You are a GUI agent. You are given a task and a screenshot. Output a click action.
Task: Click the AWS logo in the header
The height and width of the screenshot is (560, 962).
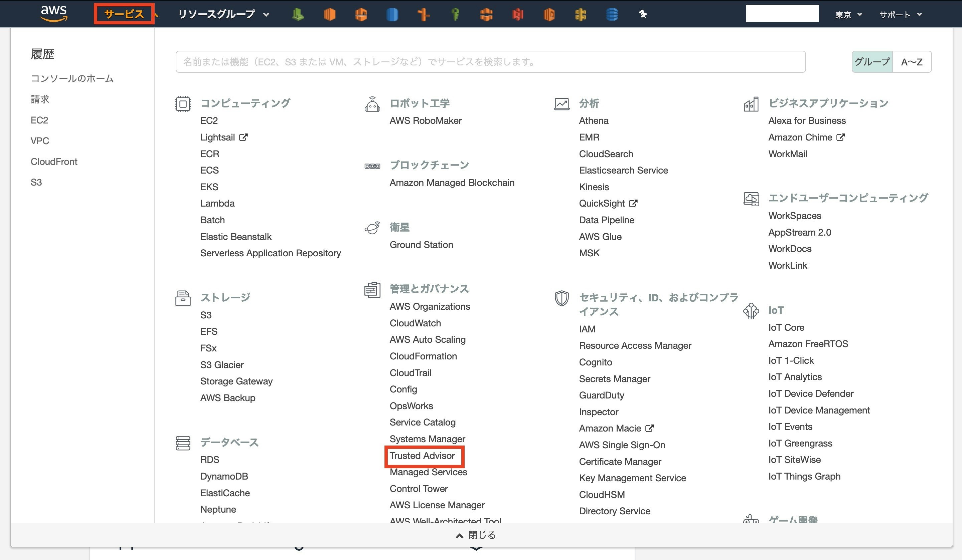click(54, 14)
